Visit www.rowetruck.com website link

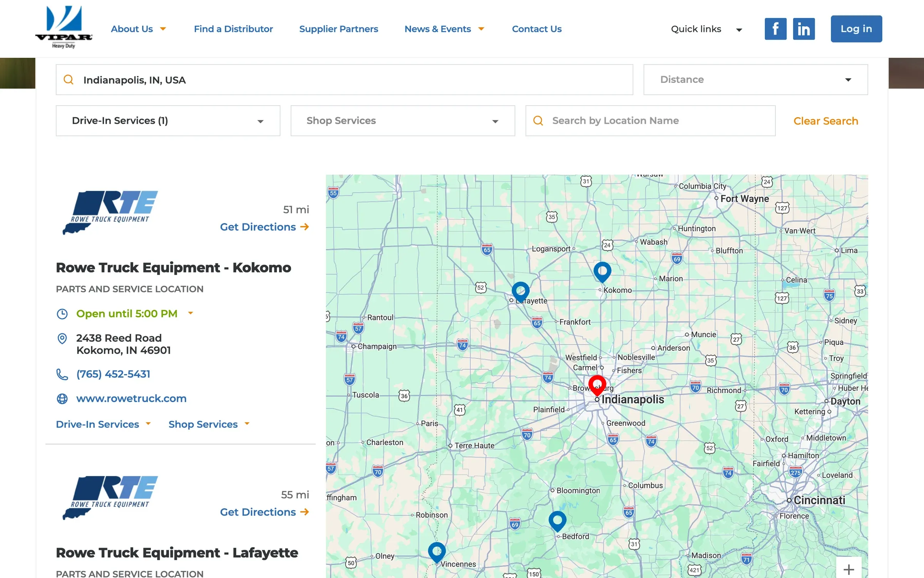tap(131, 398)
